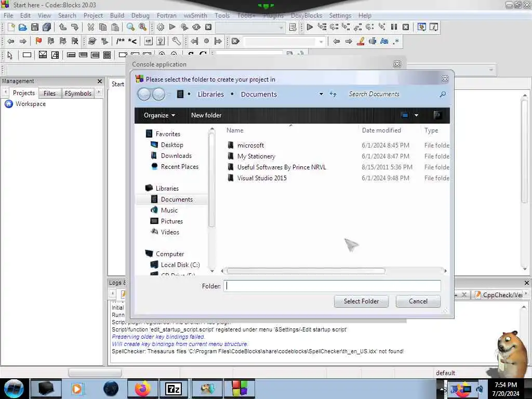Image resolution: width=532 pixels, height=399 pixels.
Task: Click the Documents breadcrumb in address bar
Action: (259, 95)
